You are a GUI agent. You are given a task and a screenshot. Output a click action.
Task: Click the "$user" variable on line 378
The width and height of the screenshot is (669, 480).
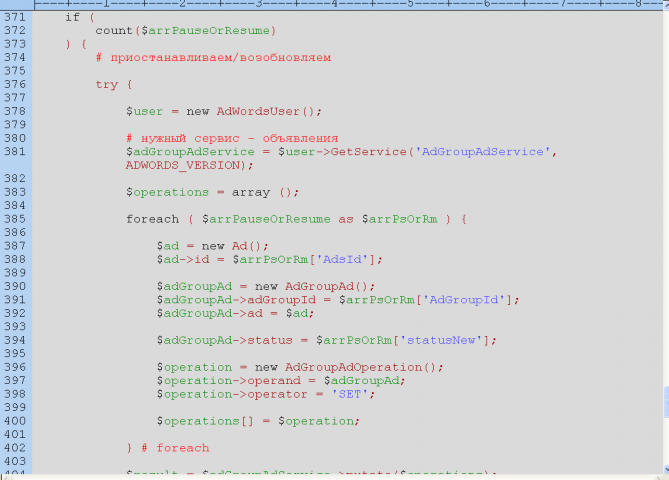coord(144,111)
